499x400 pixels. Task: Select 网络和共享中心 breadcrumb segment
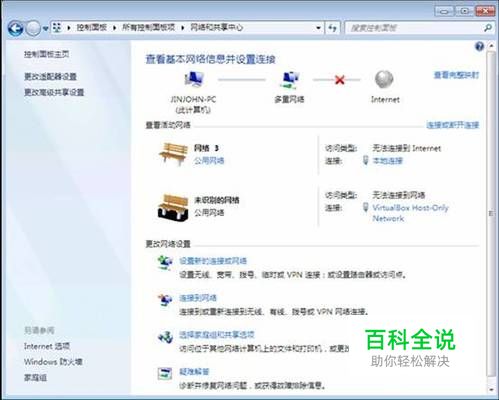pyautogui.click(x=217, y=28)
